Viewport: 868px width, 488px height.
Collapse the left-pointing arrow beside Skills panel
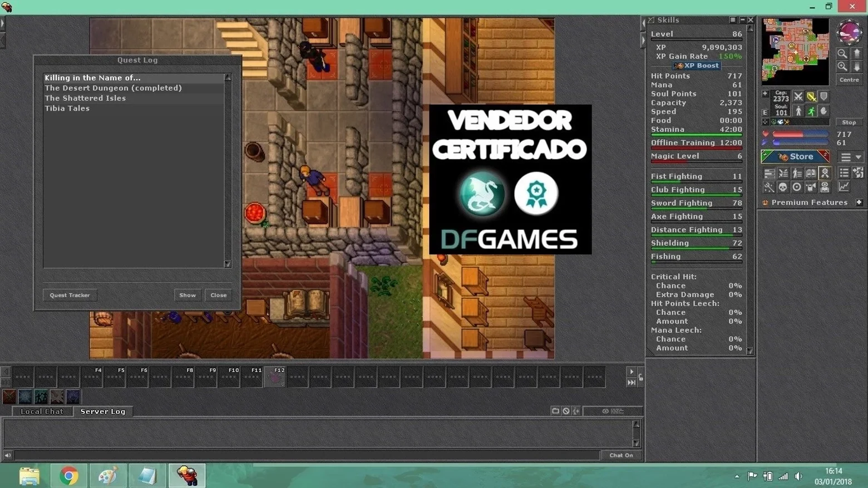tap(644, 24)
